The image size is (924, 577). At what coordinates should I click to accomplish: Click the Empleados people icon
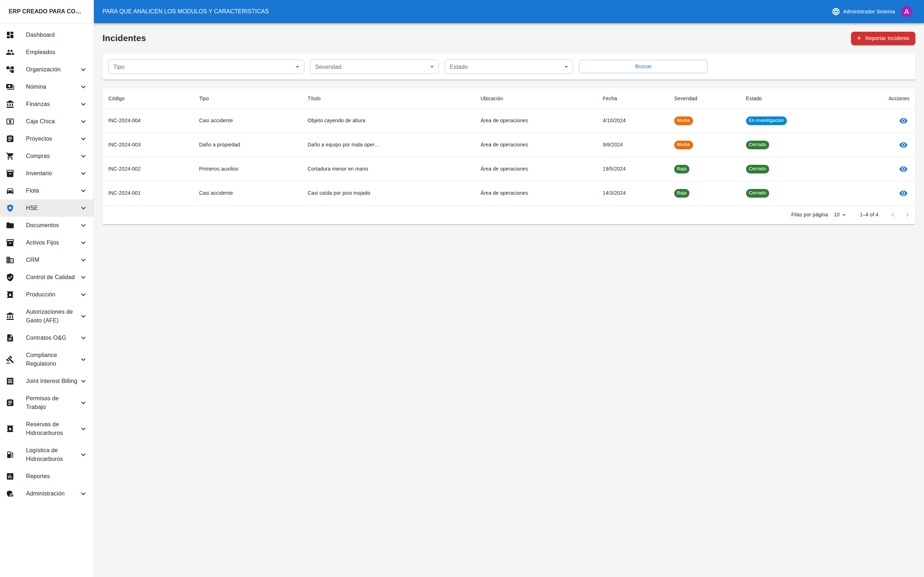[10, 52]
